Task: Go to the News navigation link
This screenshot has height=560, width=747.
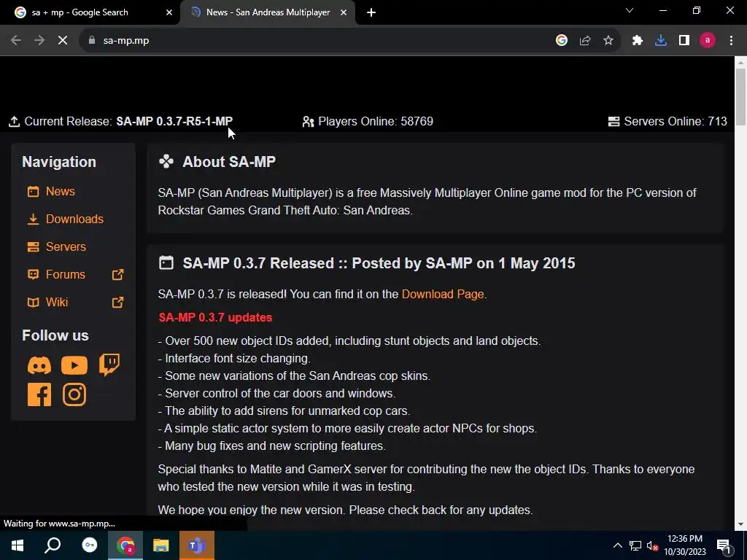Action: coord(60,192)
